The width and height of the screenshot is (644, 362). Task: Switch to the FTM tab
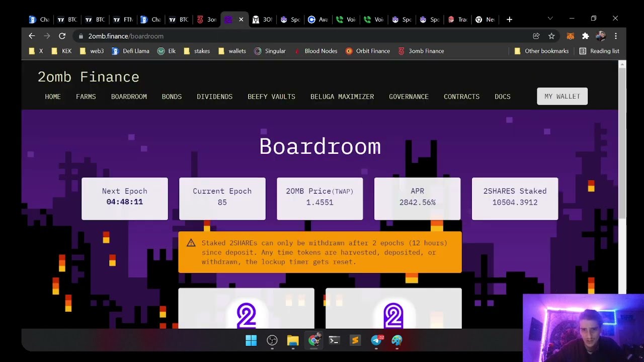[123, 20]
